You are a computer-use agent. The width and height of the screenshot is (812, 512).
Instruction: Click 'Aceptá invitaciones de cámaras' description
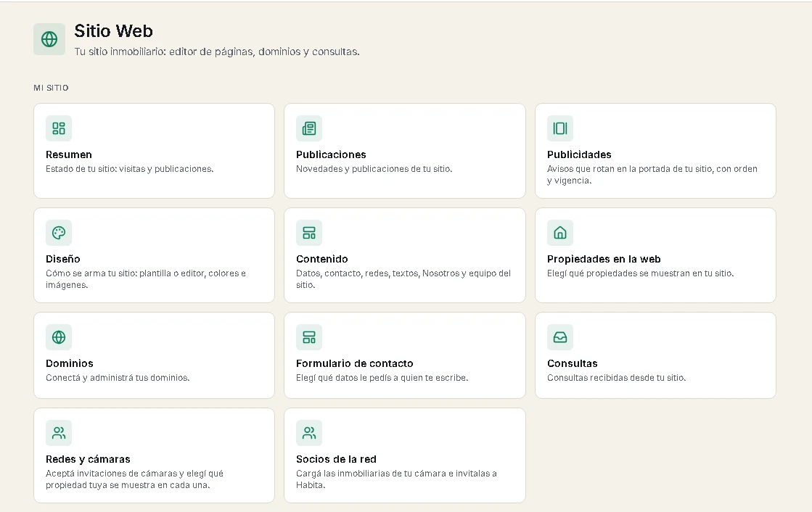[135, 479]
